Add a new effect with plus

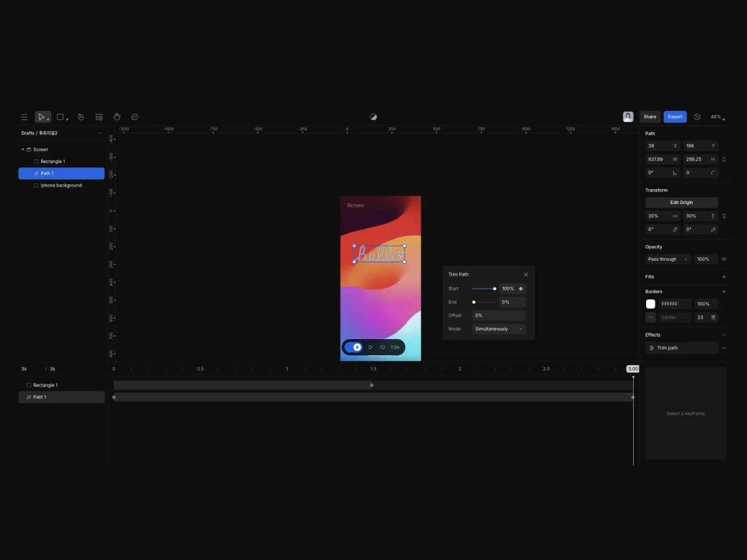click(x=724, y=335)
